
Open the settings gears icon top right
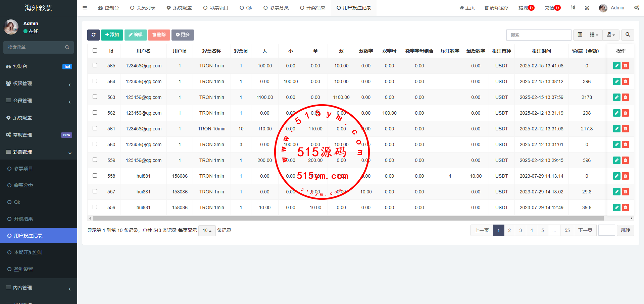click(x=637, y=8)
